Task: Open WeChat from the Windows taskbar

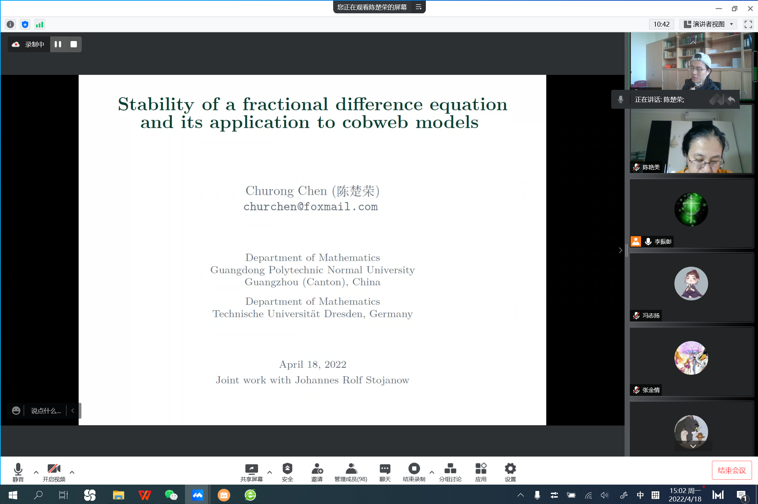Action: [x=171, y=495]
